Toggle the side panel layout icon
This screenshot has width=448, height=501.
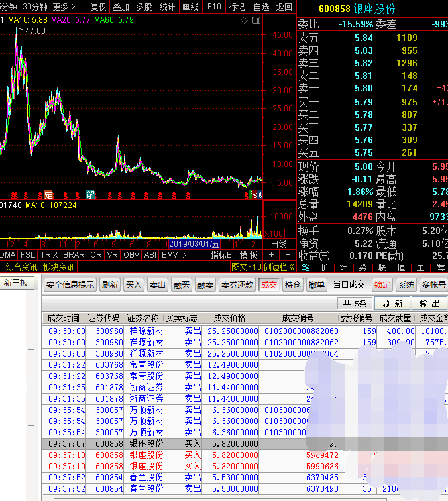coord(256,21)
